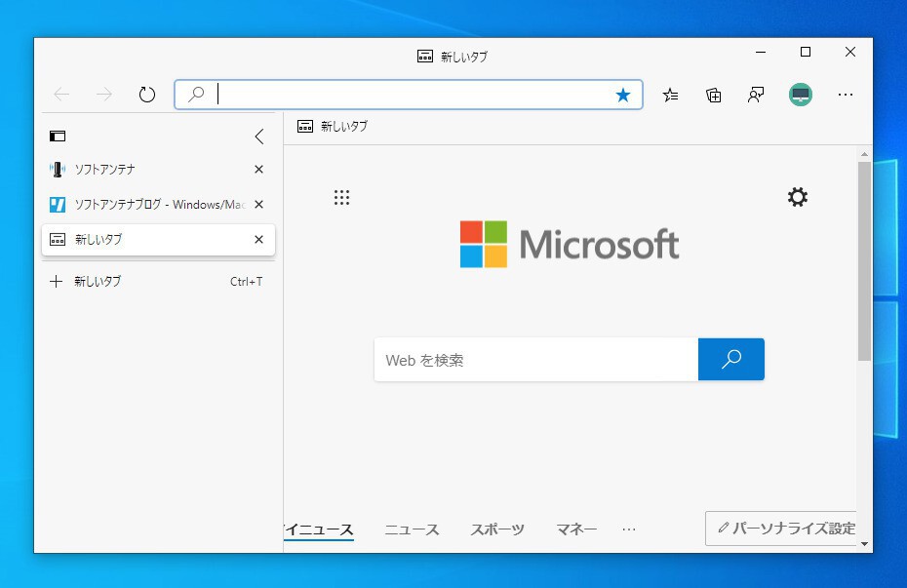Click the scrollbar up arrow
907x588 pixels.
pos(864,154)
